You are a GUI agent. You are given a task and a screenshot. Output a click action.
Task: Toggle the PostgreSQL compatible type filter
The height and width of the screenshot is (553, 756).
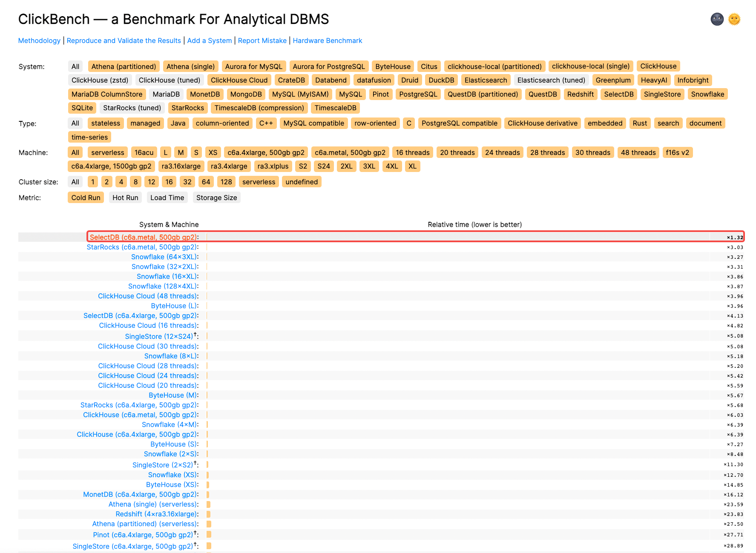point(459,123)
